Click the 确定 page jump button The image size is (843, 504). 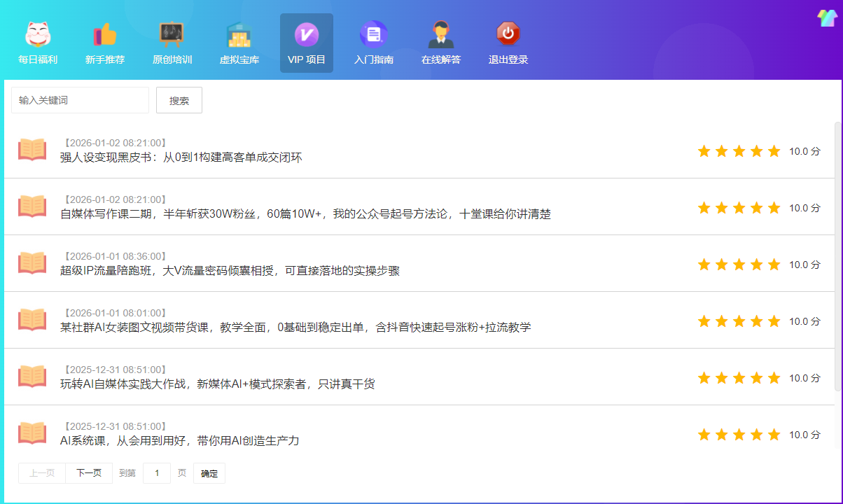pyautogui.click(x=209, y=473)
